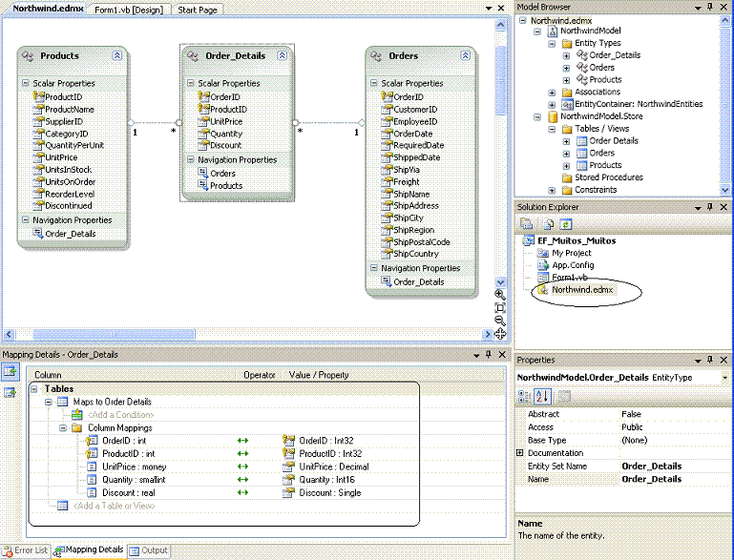
Task: Open the Output tab
Action: (x=149, y=550)
